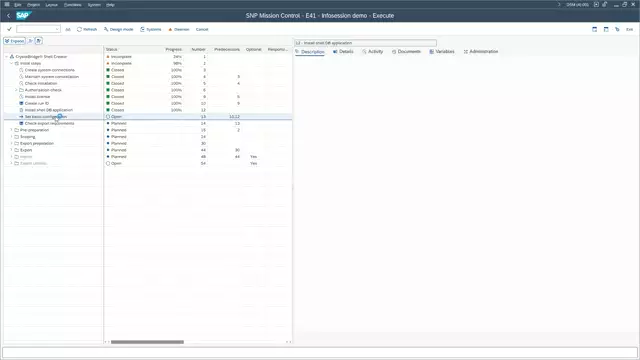Click the middle icon next to Expand
The height and width of the screenshot is (360, 640).
pyautogui.click(x=30, y=41)
